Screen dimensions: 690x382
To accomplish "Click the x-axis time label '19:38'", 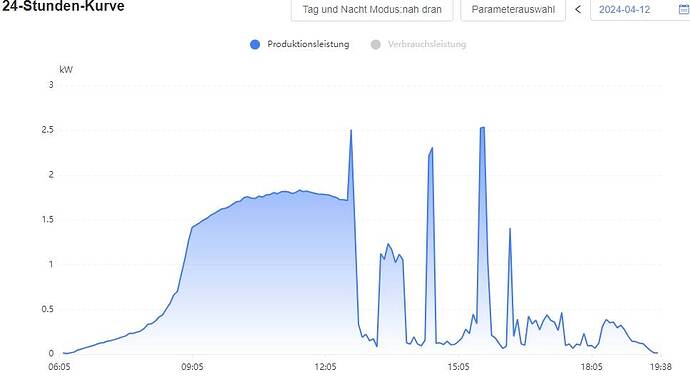I will tap(661, 367).
